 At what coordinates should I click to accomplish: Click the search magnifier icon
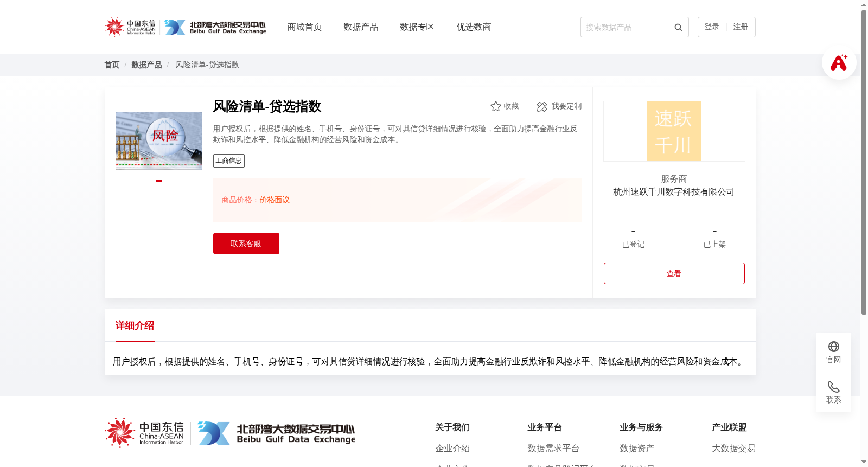click(678, 27)
